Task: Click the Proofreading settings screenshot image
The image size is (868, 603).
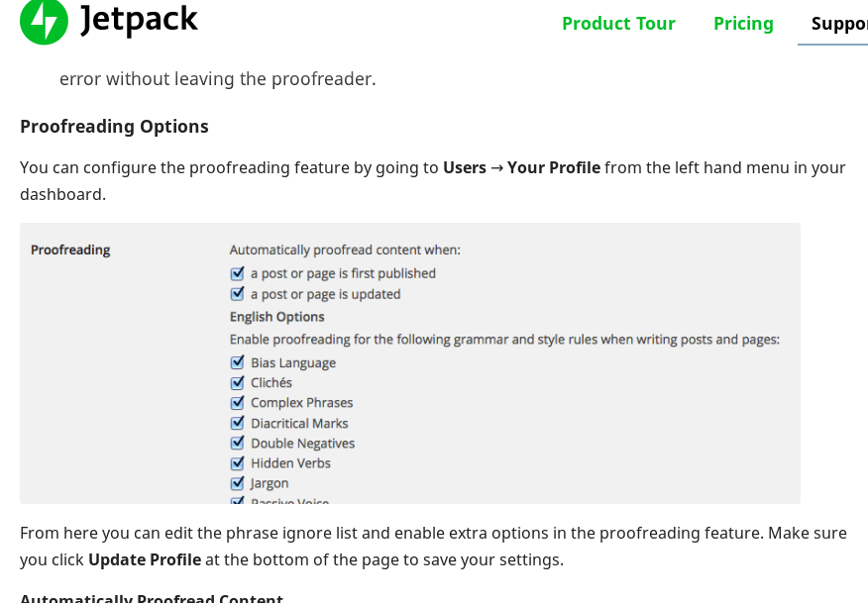Action: [x=410, y=363]
